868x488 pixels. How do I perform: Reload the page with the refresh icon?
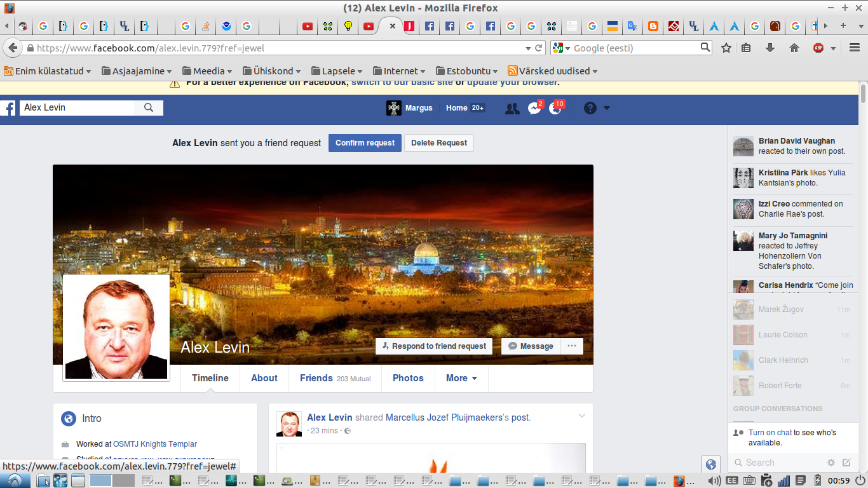click(539, 48)
